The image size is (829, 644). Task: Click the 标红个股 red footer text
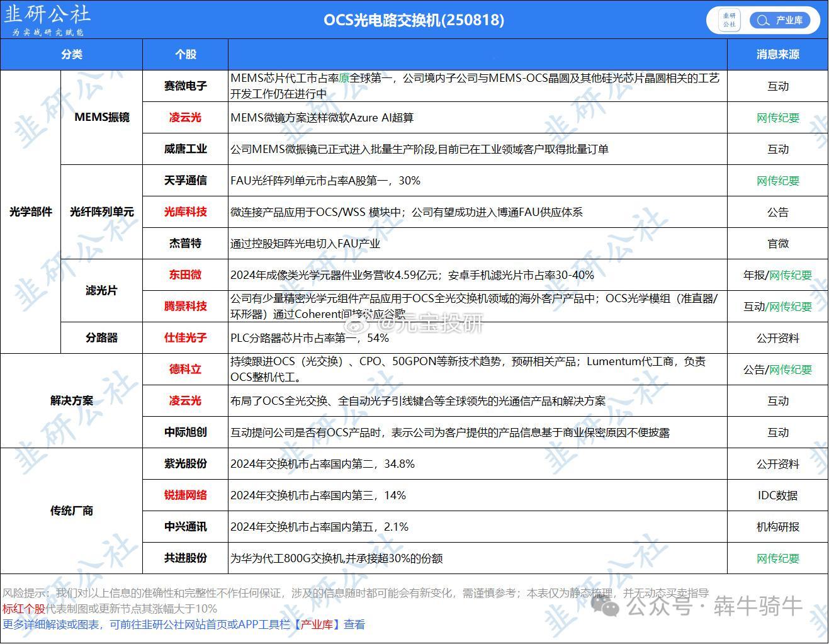[x=24, y=609]
